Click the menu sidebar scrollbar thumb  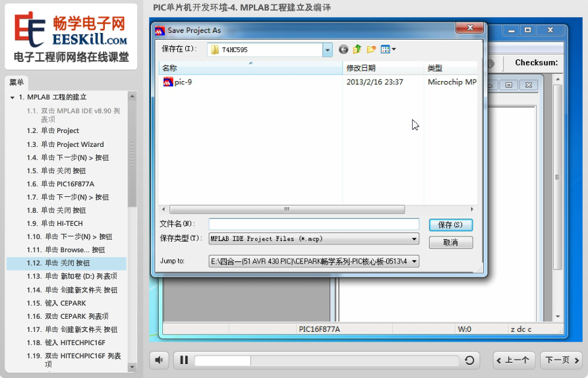click(132, 153)
